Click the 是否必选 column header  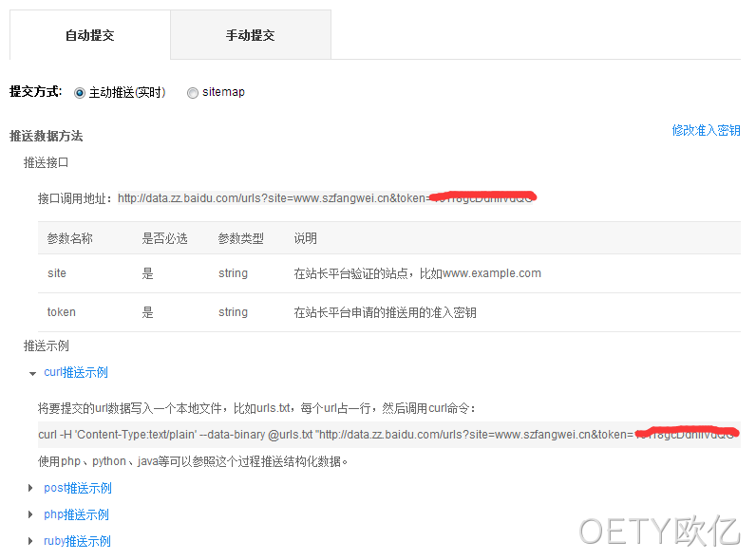click(164, 238)
